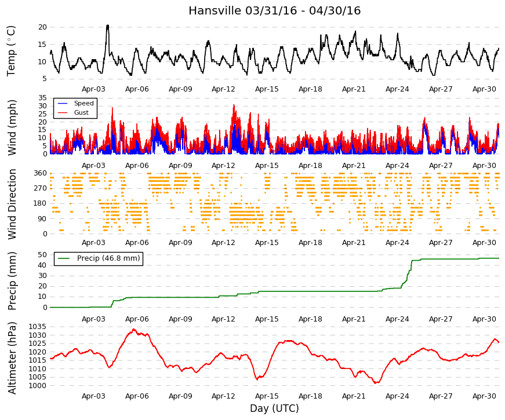Image resolution: width=505 pixels, height=420 pixels.
Task: Click Apr-24 tick under precipitation chart
Action: [x=397, y=319]
